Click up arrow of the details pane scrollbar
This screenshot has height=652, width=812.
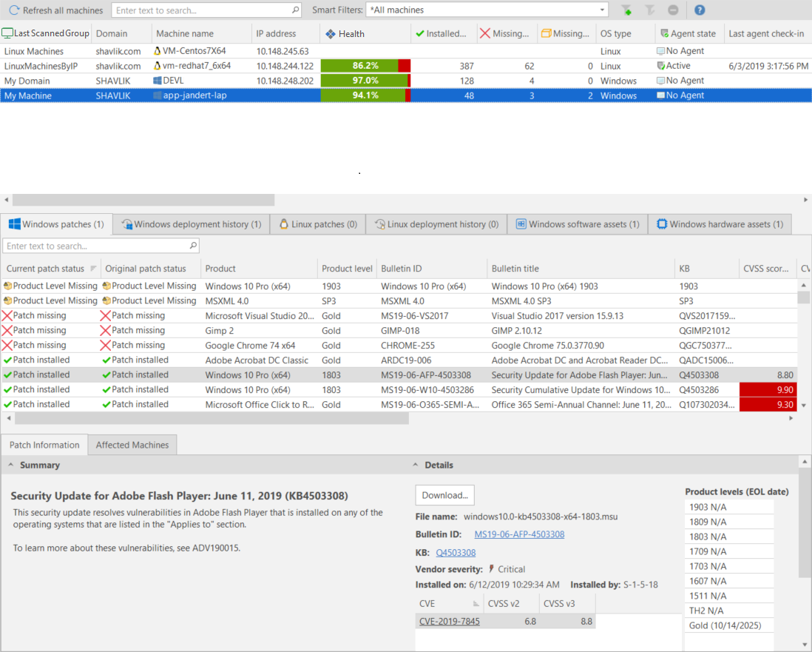(x=804, y=461)
